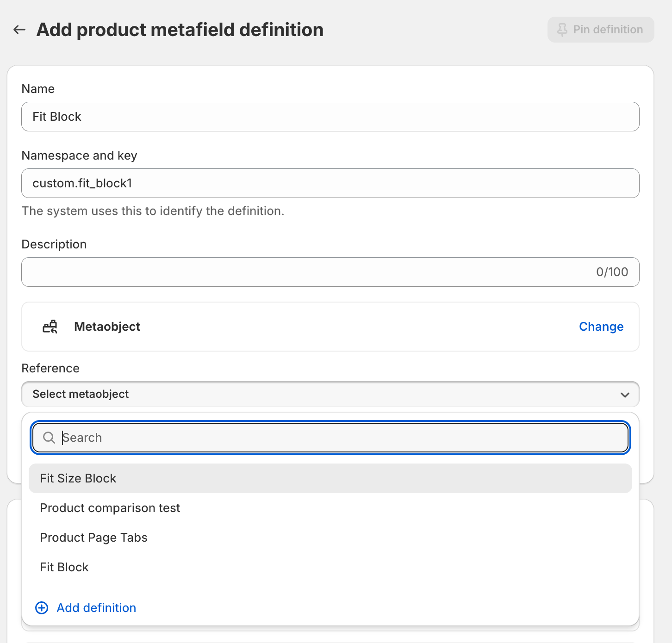Image resolution: width=672 pixels, height=643 pixels.
Task: Select Fit Size Block from the list
Action: point(330,478)
